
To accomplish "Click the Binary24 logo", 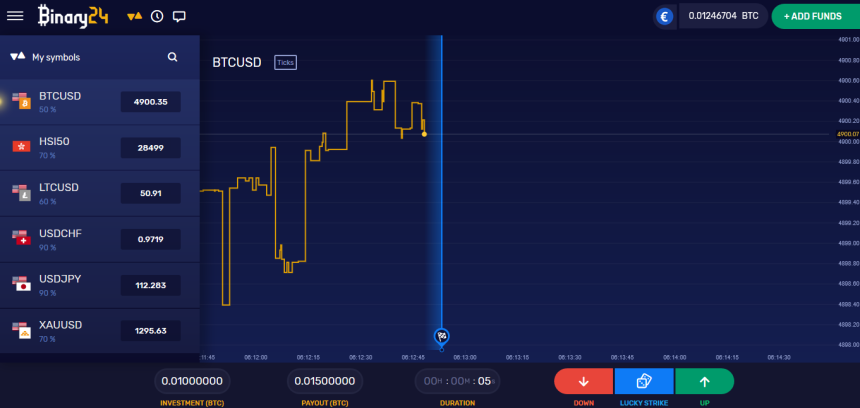I will click(73, 16).
